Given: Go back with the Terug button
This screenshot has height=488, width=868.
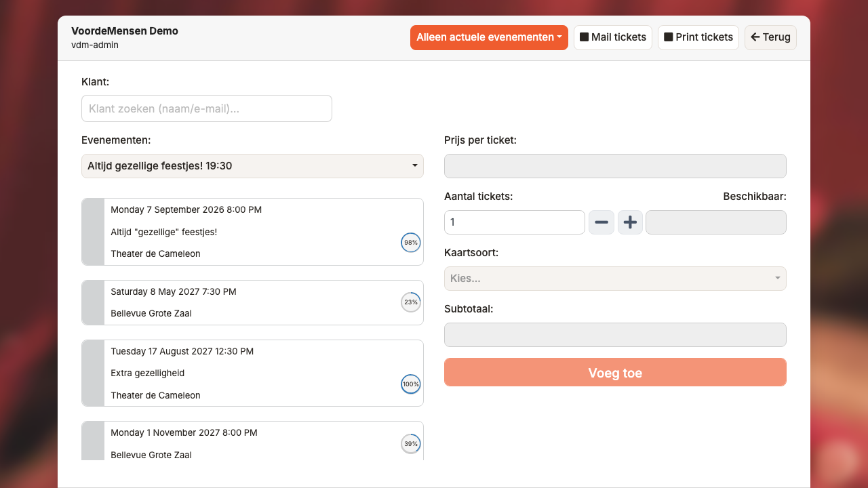Looking at the screenshot, I should [770, 37].
